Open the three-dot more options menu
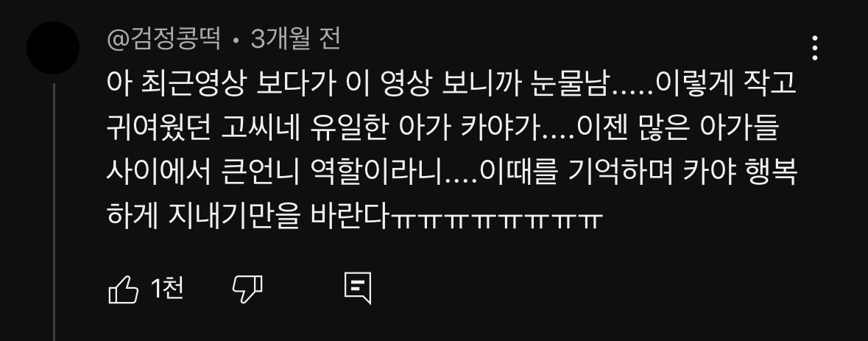This screenshot has width=868, height=341. [x=814, y=48]
